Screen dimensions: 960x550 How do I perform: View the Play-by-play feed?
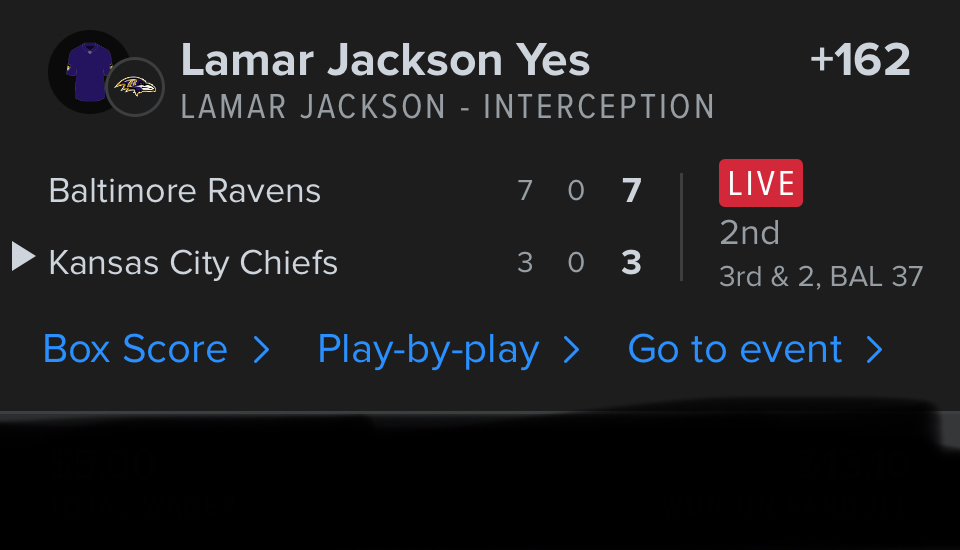pyautogui.click(x=428, y=349)
